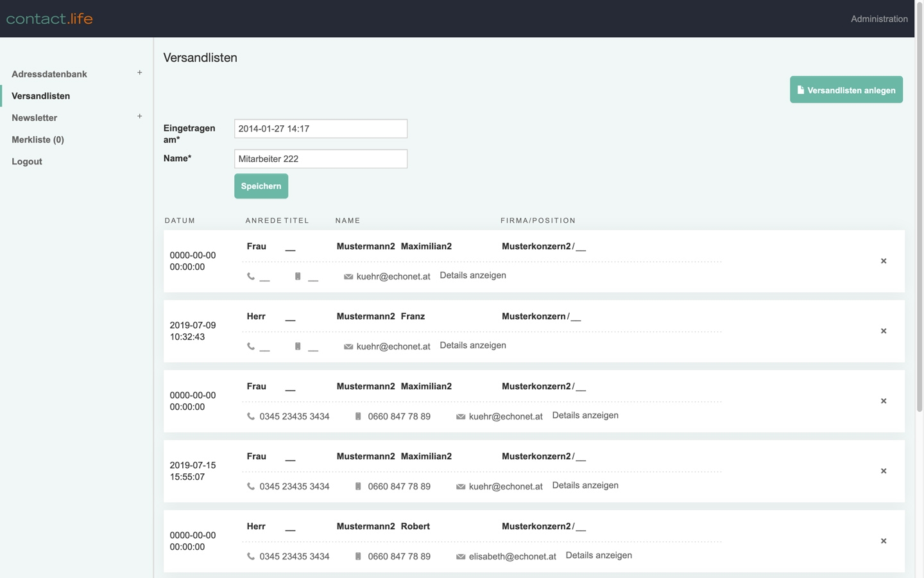Click the Name input field
Image resolution: width=924 pixels, height=578 pixels.
tap(320, 159)
